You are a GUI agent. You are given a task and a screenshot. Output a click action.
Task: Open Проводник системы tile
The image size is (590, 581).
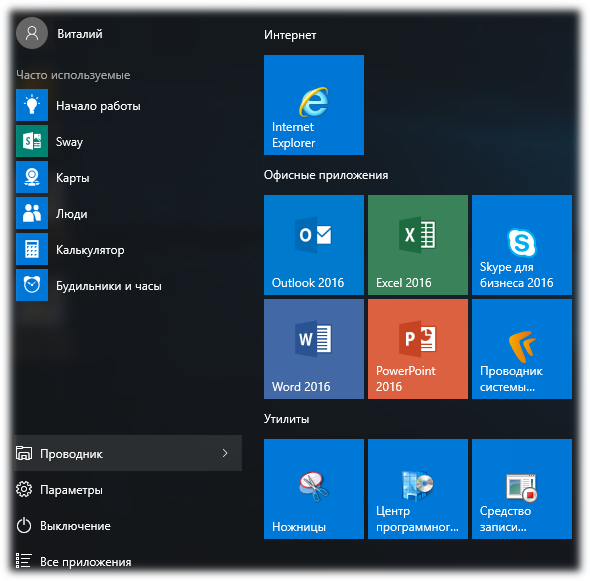click(522, 349)
